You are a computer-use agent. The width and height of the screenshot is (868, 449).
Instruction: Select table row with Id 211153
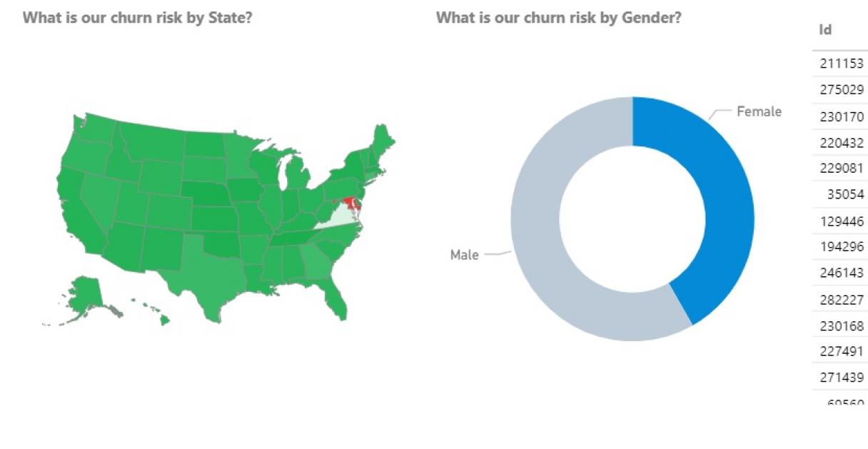tap(840, 64)
